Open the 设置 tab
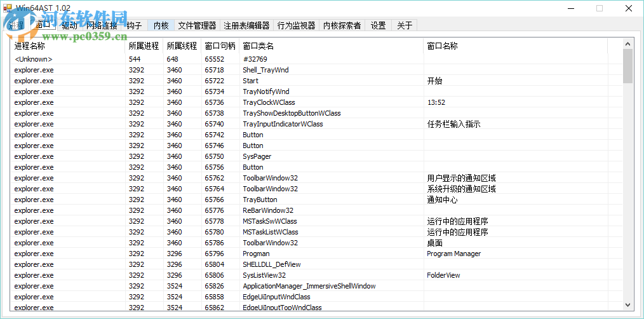Screen dimensions: 644x319 379,25
